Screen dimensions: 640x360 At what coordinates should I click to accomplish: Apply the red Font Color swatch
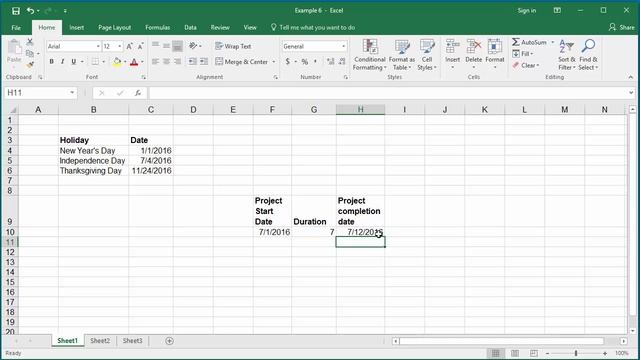point(134,62)
